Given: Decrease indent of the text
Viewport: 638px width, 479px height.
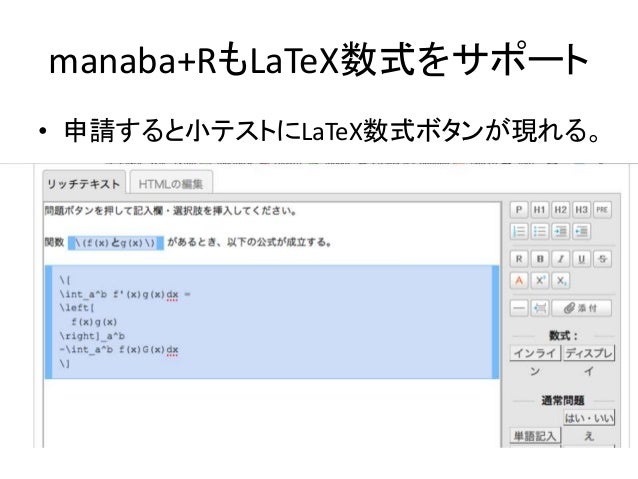Looking at the screenshot, I should 581,231.
